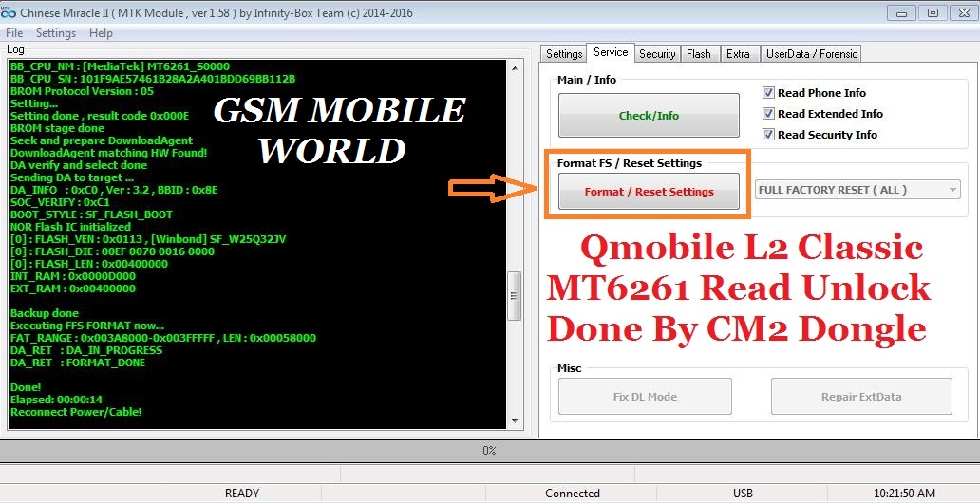The width and height of the screenshot is (980, 503).
Task: Open the Extra tab
Action: [738, 54]
